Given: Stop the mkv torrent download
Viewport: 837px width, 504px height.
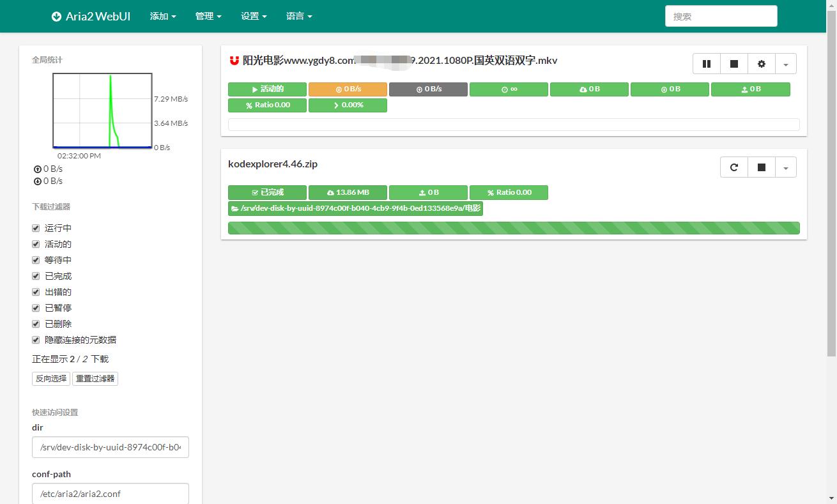Looking at the screenshot, I should (734, 64).
